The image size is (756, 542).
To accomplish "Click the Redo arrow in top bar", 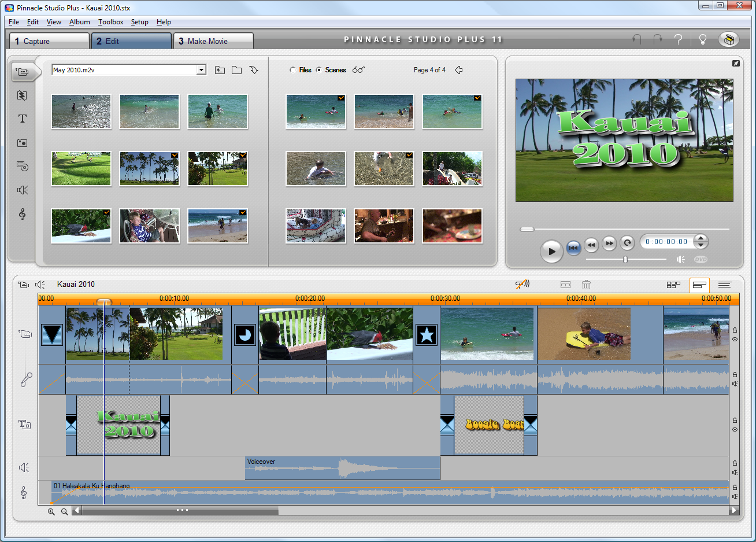I will (x=658, y=39).
